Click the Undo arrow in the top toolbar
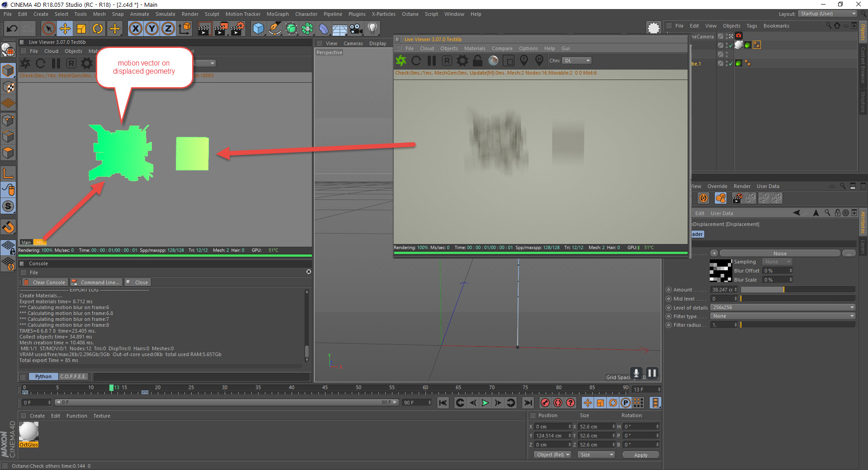Image resolution: width=868 pixels, height=470 pixels. [12, 29]
